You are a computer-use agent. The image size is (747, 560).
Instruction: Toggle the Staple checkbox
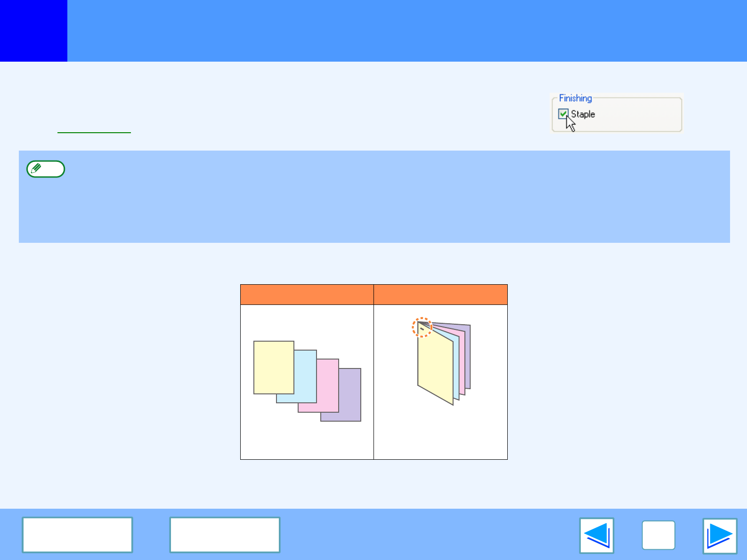563,114
